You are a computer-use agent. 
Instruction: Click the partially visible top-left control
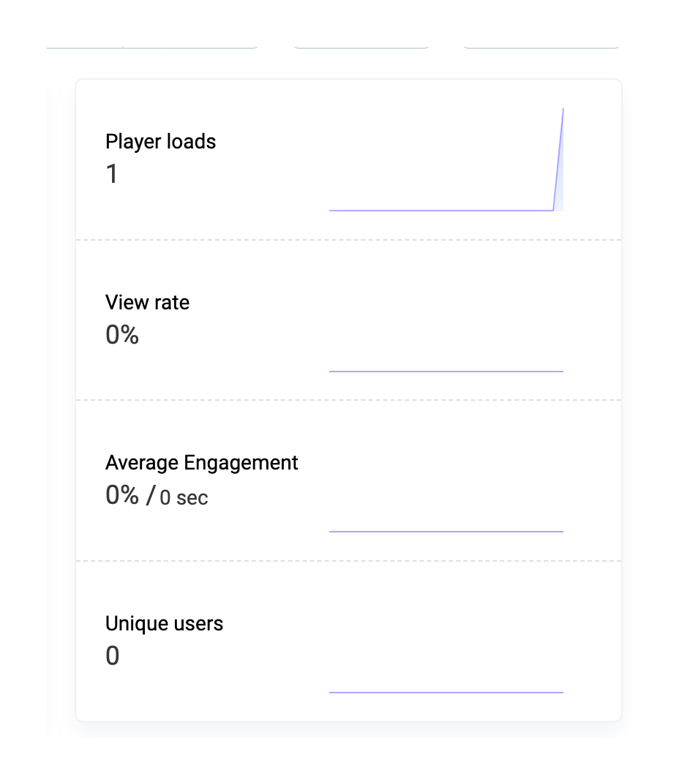152,46
